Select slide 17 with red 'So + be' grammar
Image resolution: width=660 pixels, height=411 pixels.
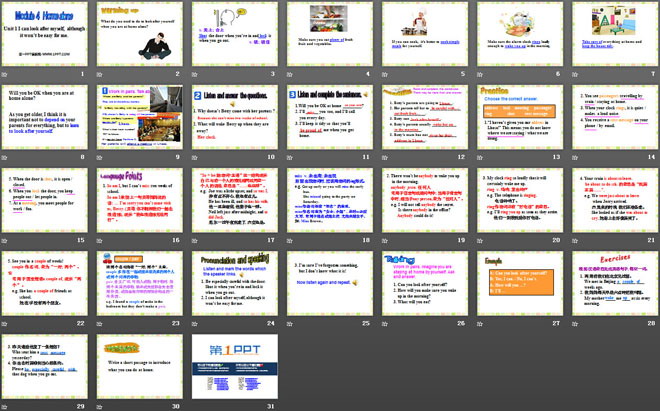pyautogui.click(x=235, y=200)
